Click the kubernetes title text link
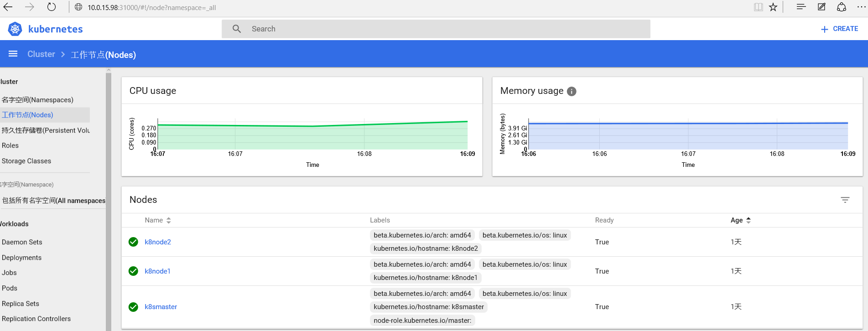The image size is (868, 331). click(56, 29)
